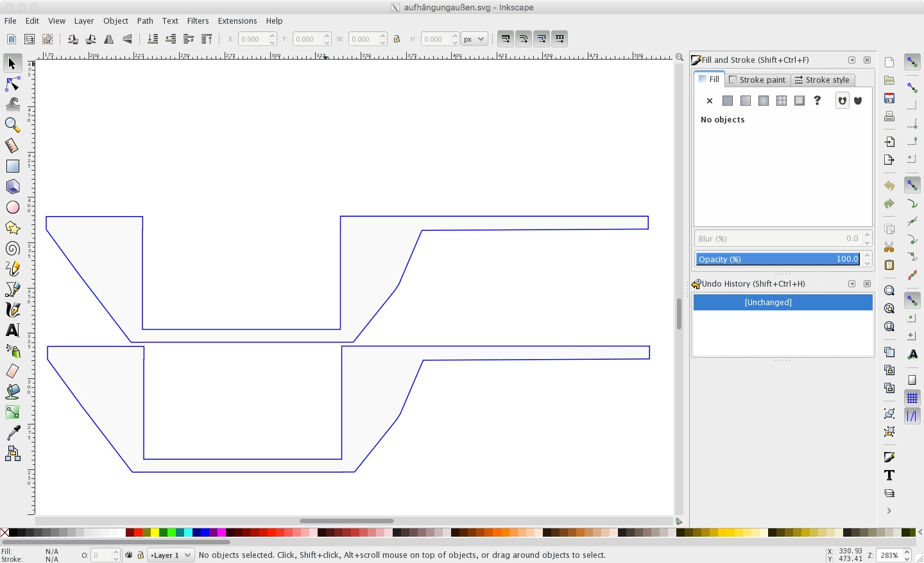This screenshot has height=563, width=924.
Task: Click the Save document icon
Action: tap(889, 98)
